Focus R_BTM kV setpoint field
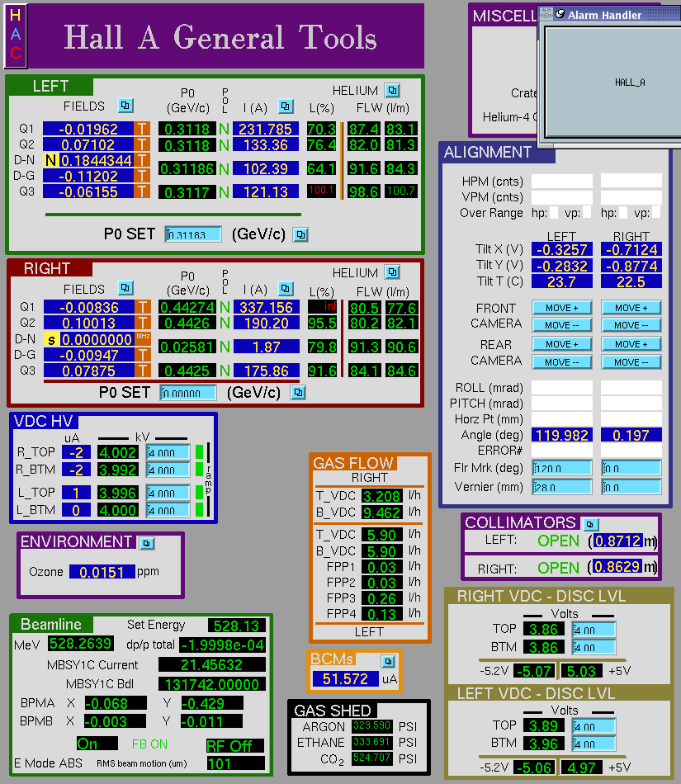The image size is (681, 784). click(x=168, y=470)
